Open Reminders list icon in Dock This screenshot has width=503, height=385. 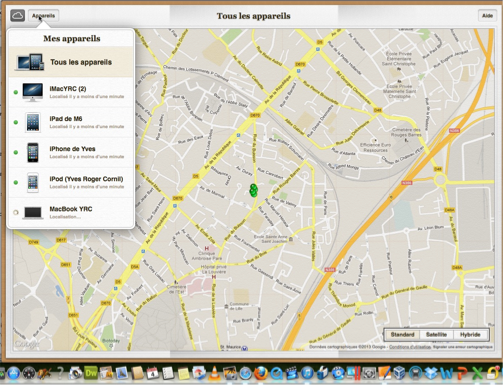pyautogui.click(x=168, y=374)
